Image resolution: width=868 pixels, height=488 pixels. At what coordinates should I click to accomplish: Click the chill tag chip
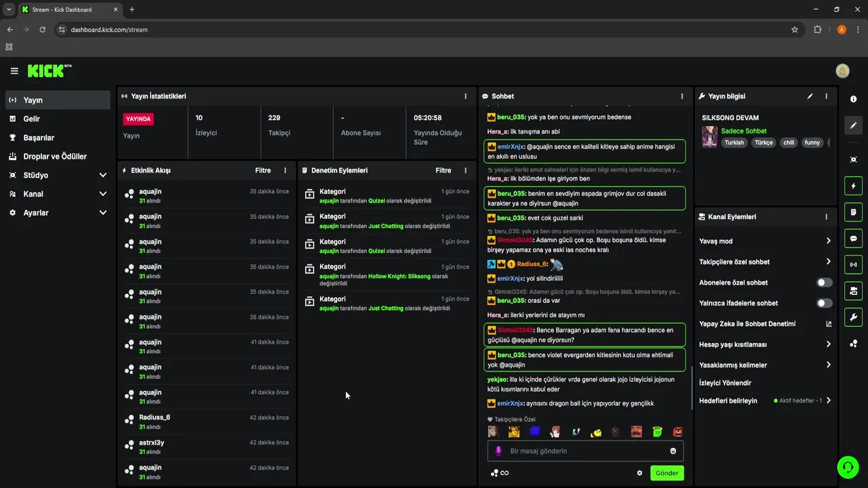point(789,142)
